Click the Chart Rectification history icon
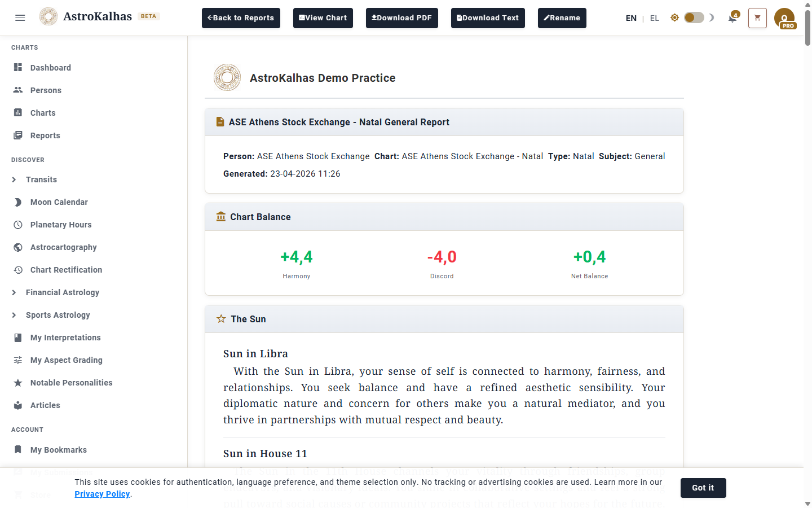 tap(18, 270)
